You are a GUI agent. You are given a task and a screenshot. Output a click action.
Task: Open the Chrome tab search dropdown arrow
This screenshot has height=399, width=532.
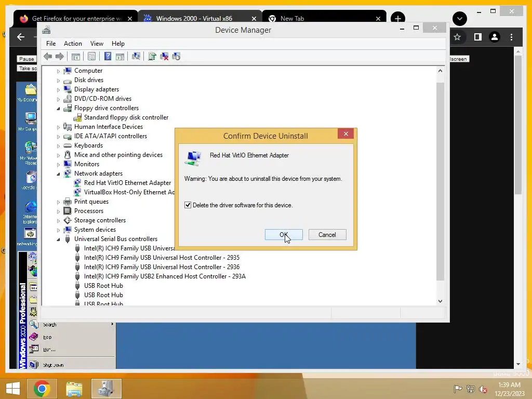460,18
